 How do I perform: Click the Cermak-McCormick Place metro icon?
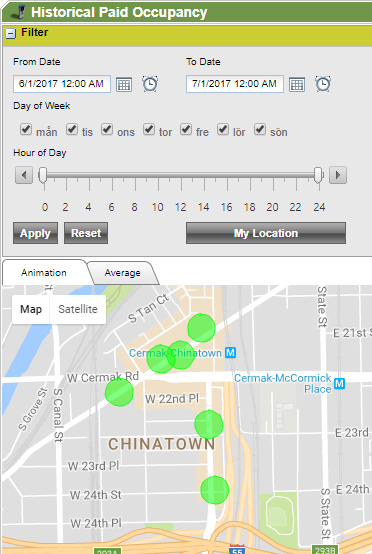339,383
